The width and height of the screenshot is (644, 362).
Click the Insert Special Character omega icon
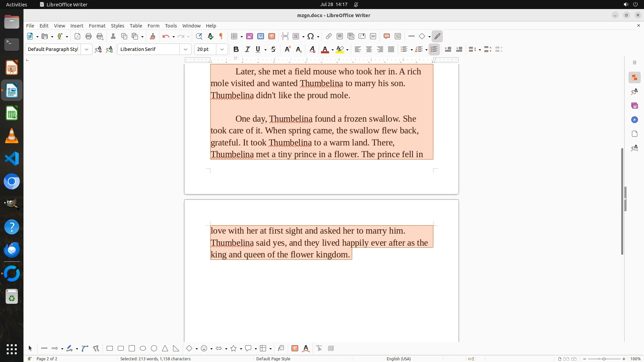coord(311,37)
